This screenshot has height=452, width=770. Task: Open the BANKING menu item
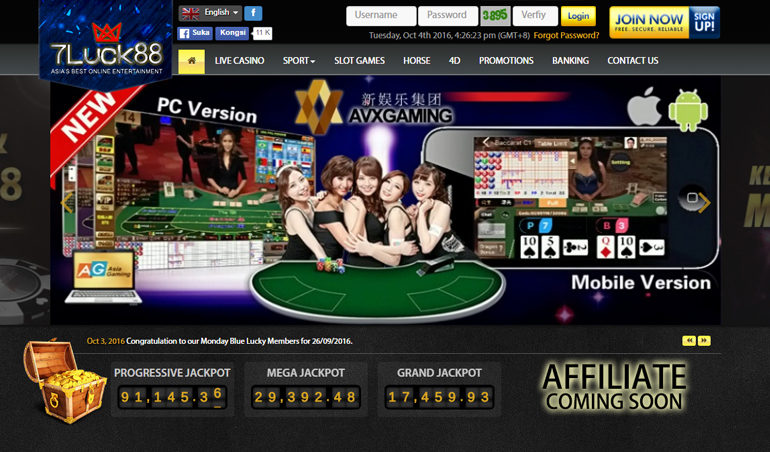tap(570, 61)
